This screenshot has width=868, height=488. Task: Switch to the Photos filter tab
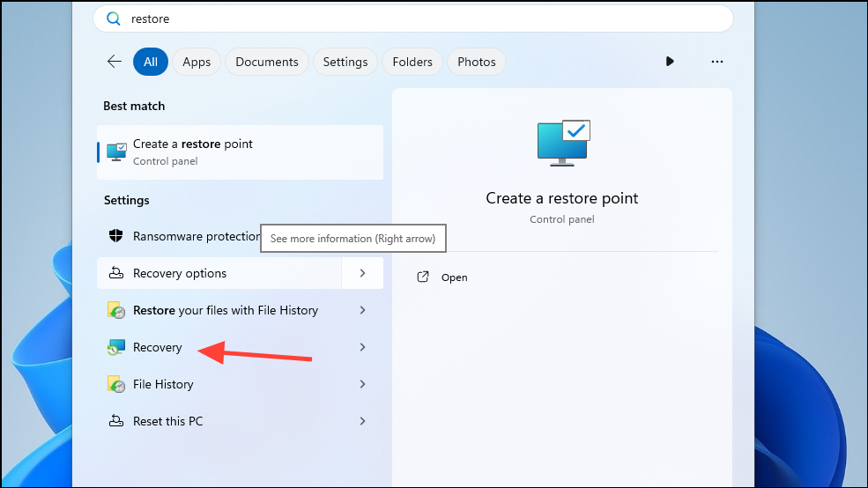point(477,62)
